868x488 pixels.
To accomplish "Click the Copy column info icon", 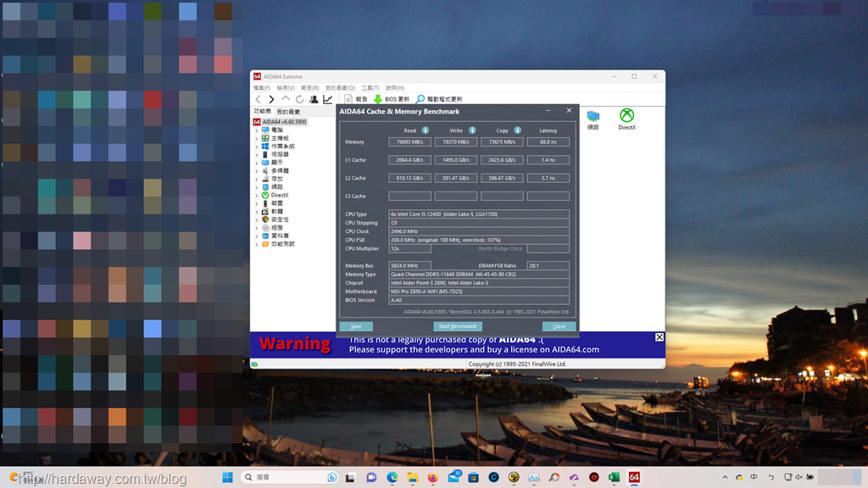I will pyautogui.click(x=517, y=130).
